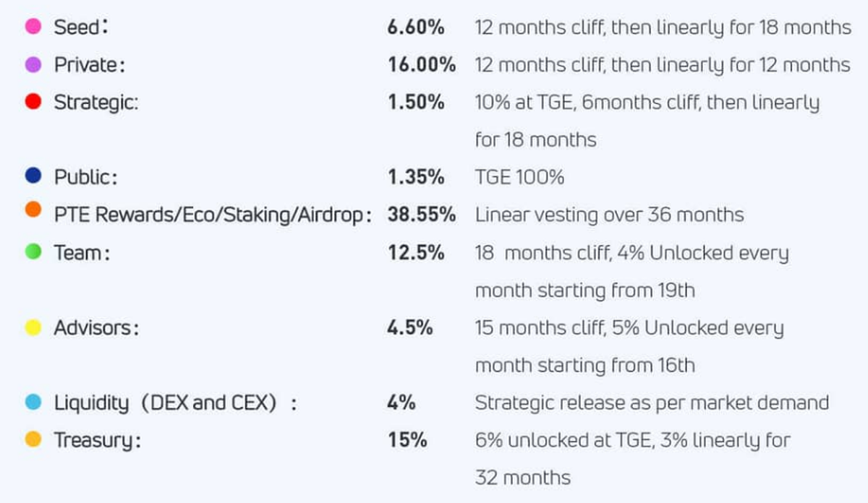This screenshot has height=503, width=868.
Task: Click the dark blue Public dot
Action: point(33,177)
